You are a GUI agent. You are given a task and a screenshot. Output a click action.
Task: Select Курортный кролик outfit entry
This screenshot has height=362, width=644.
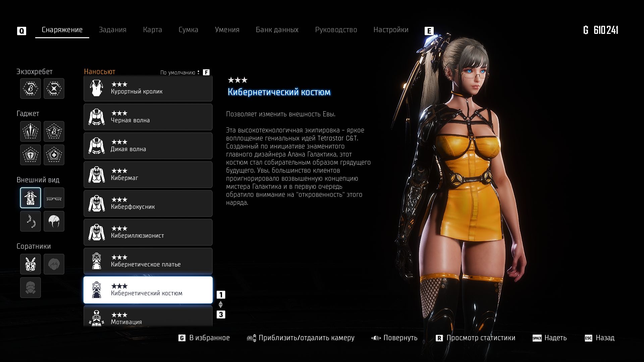click(x=148, y=88)
